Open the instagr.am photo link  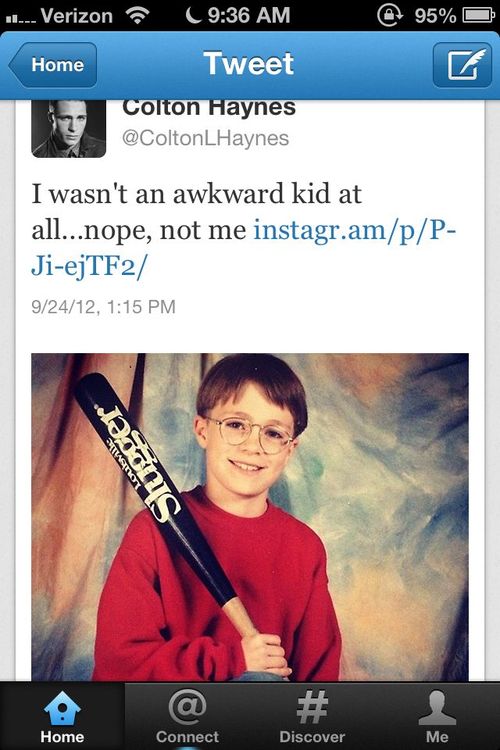[244, 248]
